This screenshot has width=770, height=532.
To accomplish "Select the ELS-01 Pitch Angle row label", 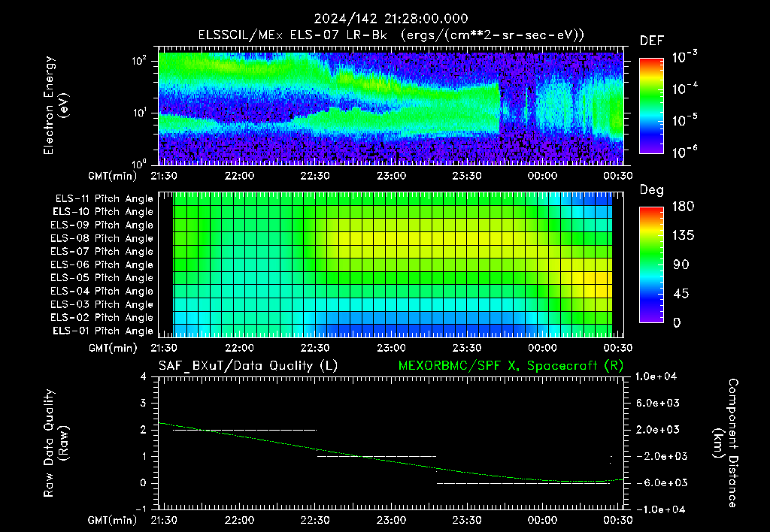I will (102, 331).
